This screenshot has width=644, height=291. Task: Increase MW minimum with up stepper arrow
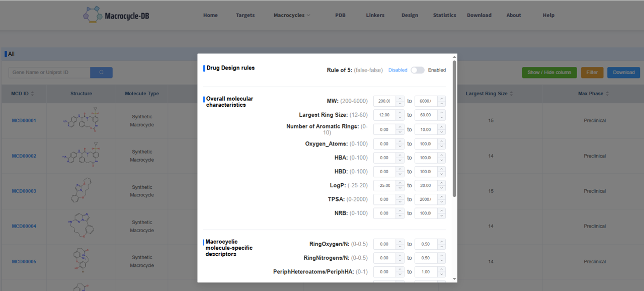pos(400,99)
